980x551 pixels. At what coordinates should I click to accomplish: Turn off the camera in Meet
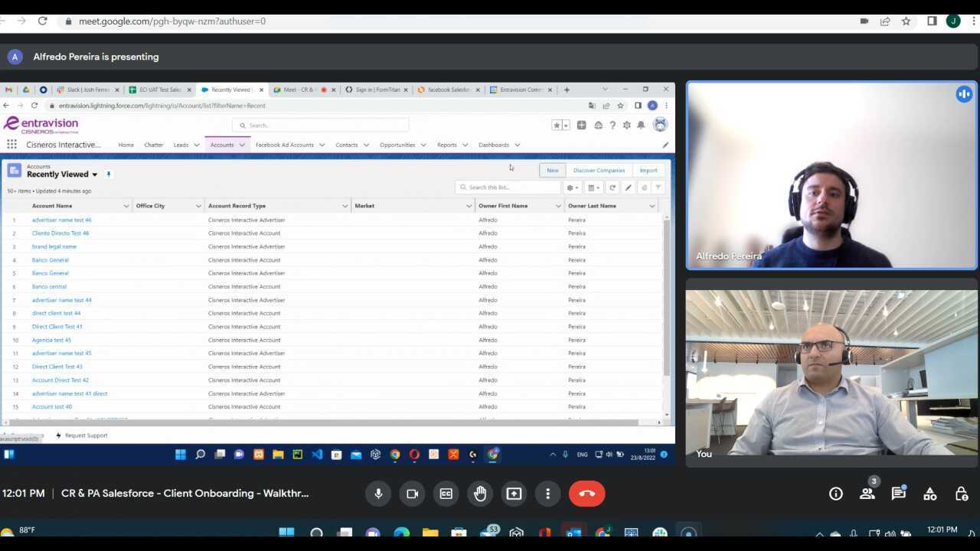(x=412, y=494)
